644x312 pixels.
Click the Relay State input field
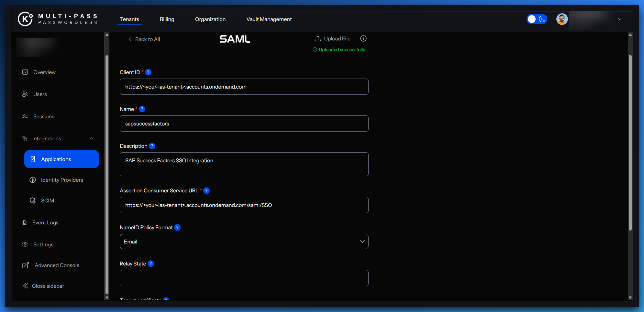[244, 278]
